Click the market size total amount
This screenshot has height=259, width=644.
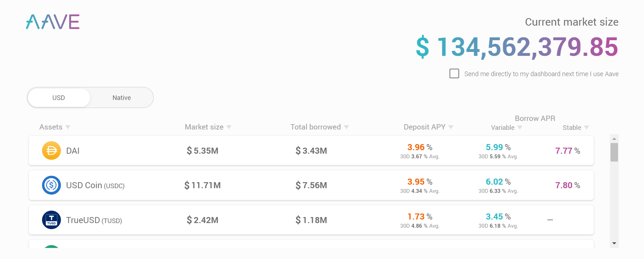tap(517, 47)
